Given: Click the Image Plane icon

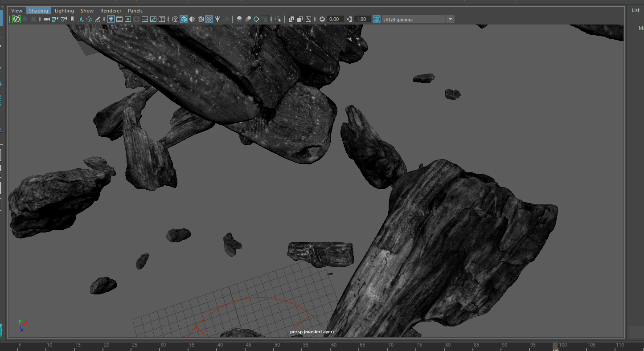Looking at the screenshot, I should [81, 19].
